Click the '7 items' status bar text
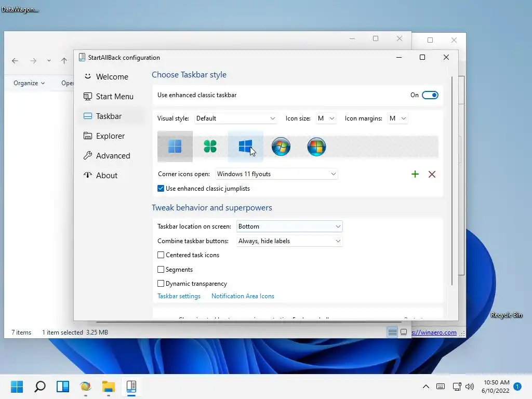The width and height of the screenshot is (532, 399). 21,332
